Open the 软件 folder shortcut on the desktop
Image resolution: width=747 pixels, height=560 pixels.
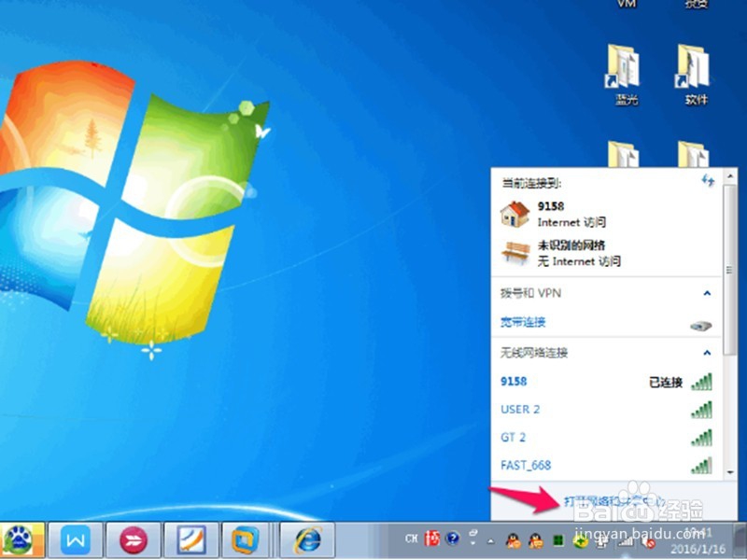click(695, 75)
